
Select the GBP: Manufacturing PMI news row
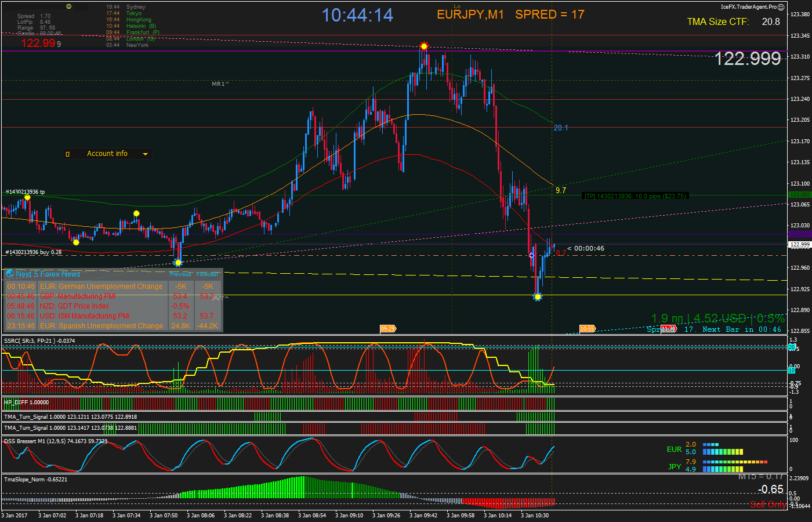tap(113, 296)
